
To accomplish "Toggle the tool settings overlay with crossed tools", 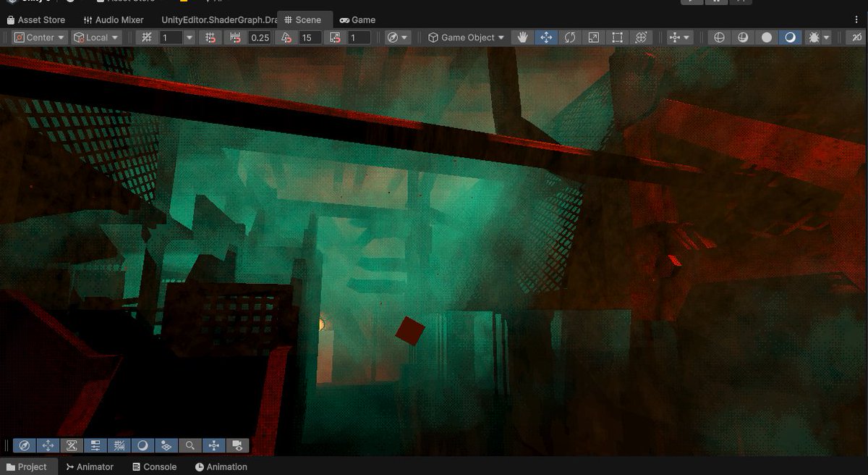I will click(x=72, y=445).
